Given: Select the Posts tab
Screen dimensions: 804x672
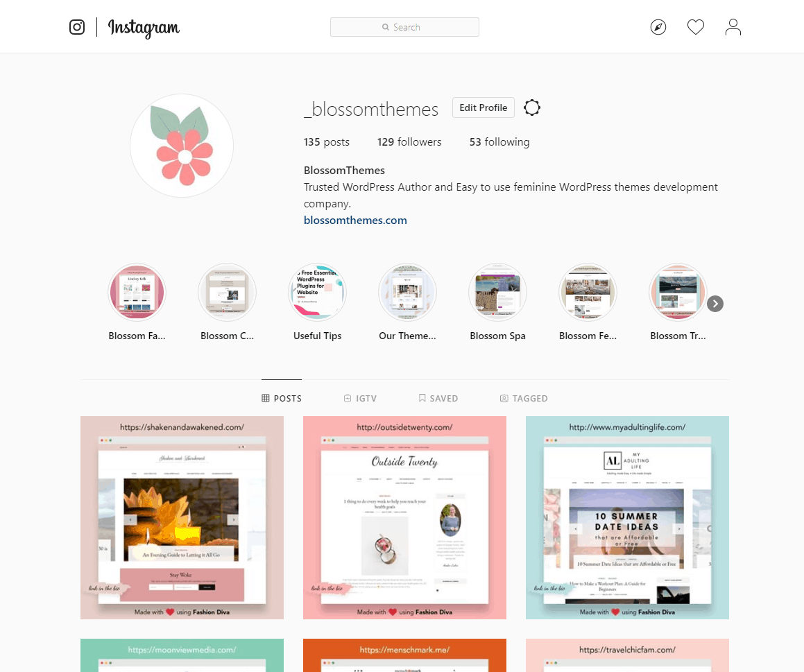Looking at the screenshot, I should [282, 398].
